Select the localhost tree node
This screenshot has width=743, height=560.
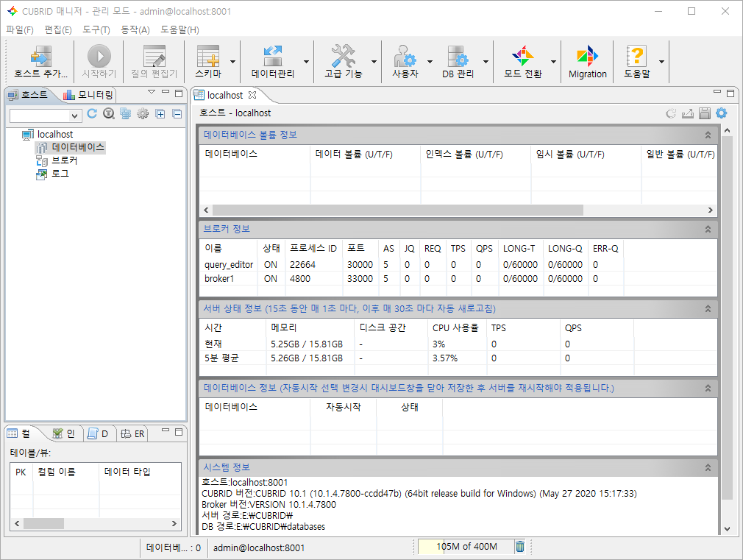click(47, 135)
